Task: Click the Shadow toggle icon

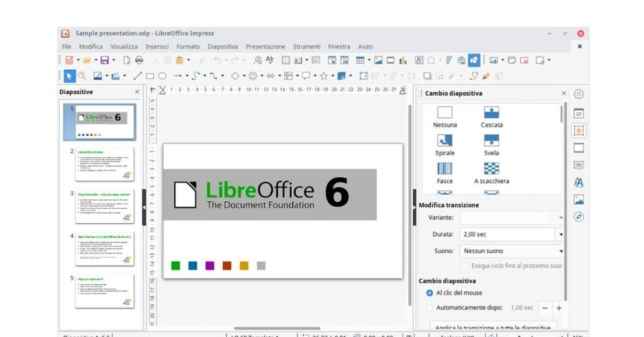Action: [x=428, y=76]
